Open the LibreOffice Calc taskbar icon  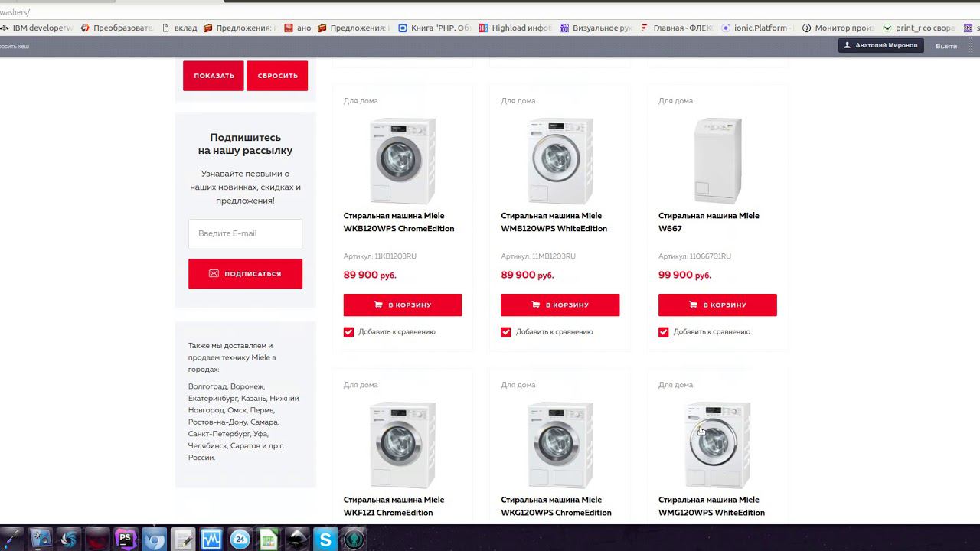pos(268,540)
